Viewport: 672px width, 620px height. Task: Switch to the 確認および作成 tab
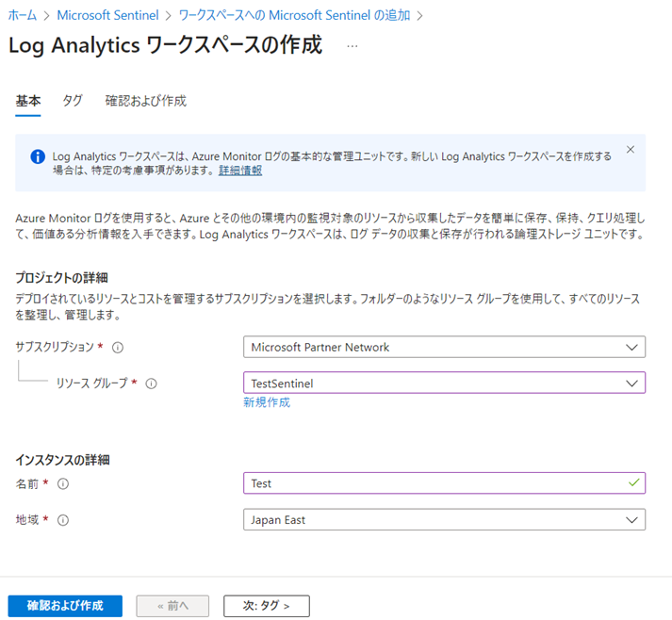(x=145, y=101)
